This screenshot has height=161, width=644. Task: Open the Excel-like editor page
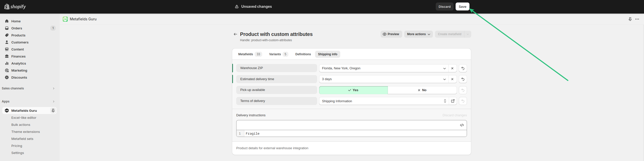point(24,118)
